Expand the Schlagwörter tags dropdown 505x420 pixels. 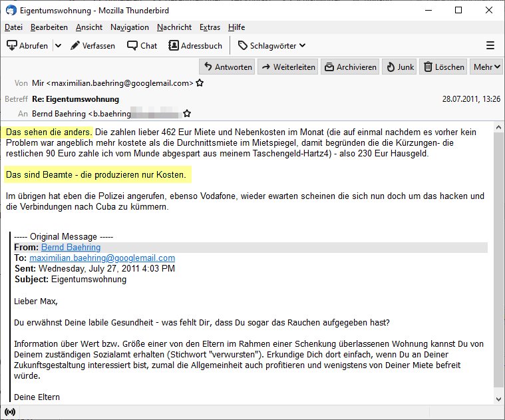(271, 45)
